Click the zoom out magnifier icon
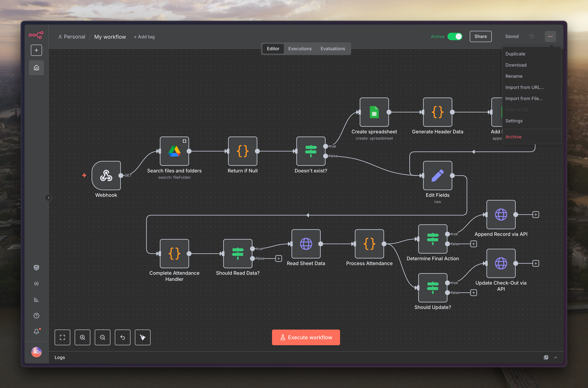 click(x=102, y=337)
